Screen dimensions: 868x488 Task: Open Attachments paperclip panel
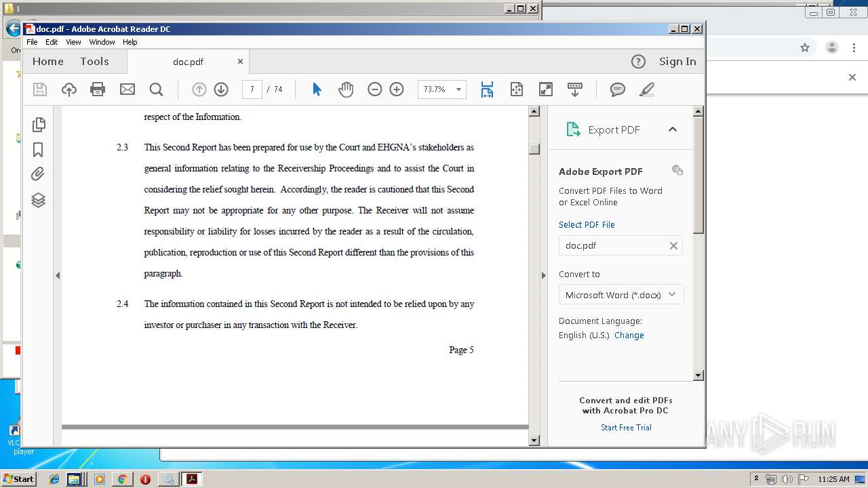click(x=39, y=174)
